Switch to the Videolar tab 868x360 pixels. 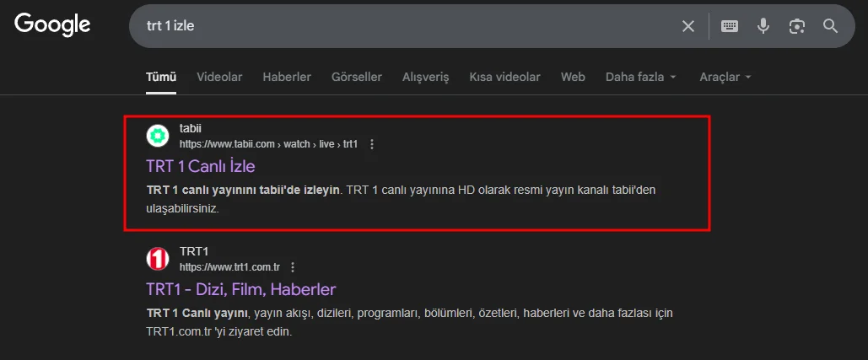point(219,77)
